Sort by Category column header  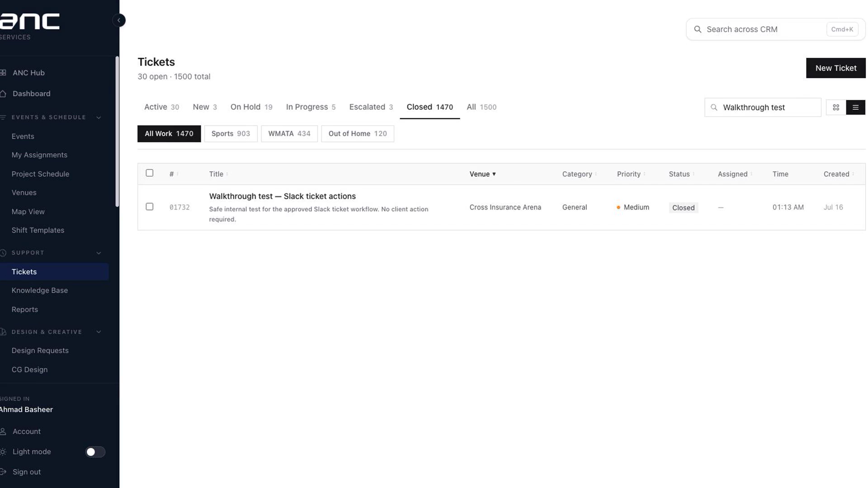coord(579,174)
